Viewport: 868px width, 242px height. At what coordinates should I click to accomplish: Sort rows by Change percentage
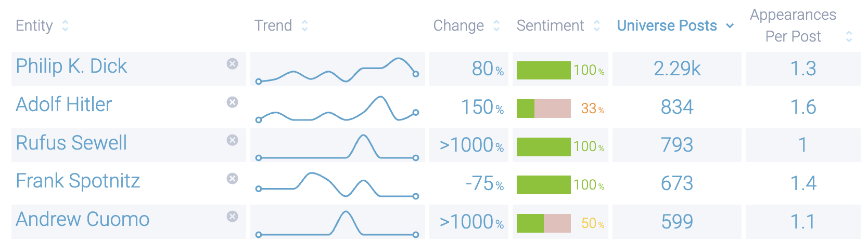[496, 25]
